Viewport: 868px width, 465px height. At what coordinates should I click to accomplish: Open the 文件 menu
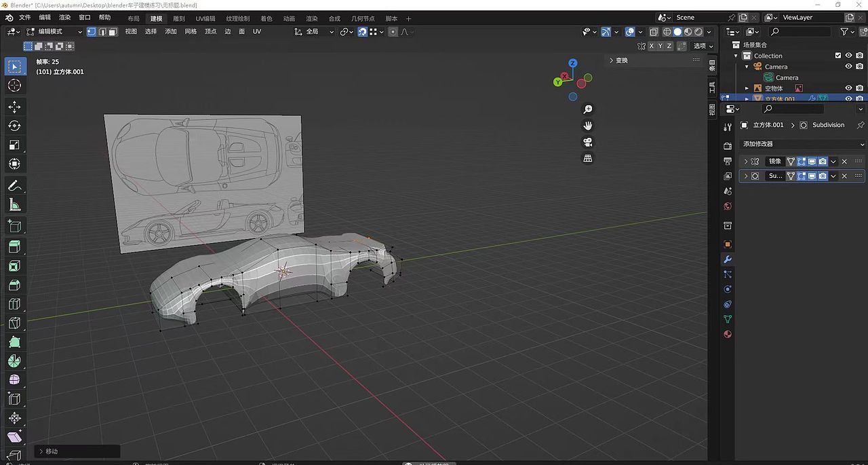click(24, 18)
